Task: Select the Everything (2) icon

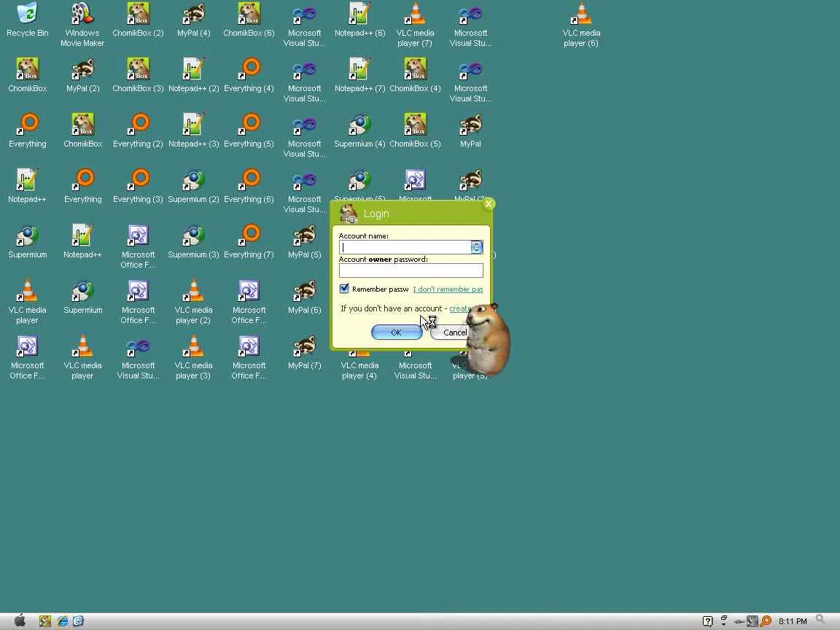Action: [139, 131]
